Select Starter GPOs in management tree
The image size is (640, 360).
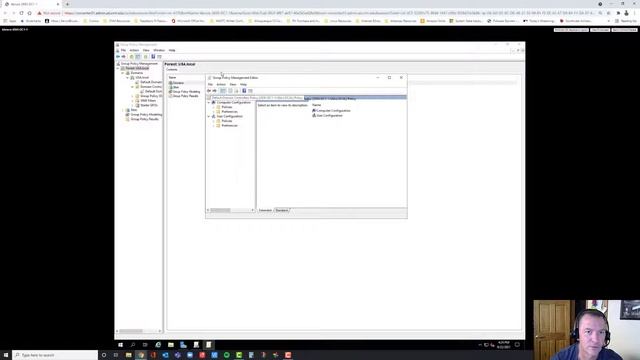(x=149, y=105)
